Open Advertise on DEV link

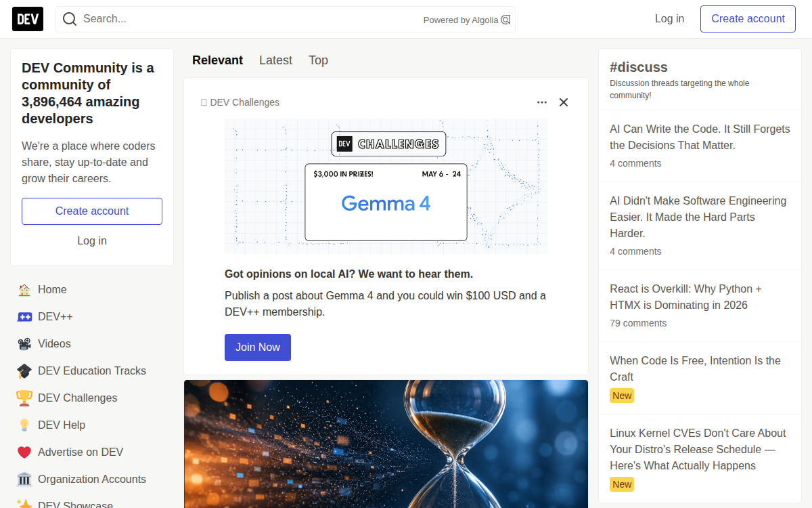click(92, 452)
